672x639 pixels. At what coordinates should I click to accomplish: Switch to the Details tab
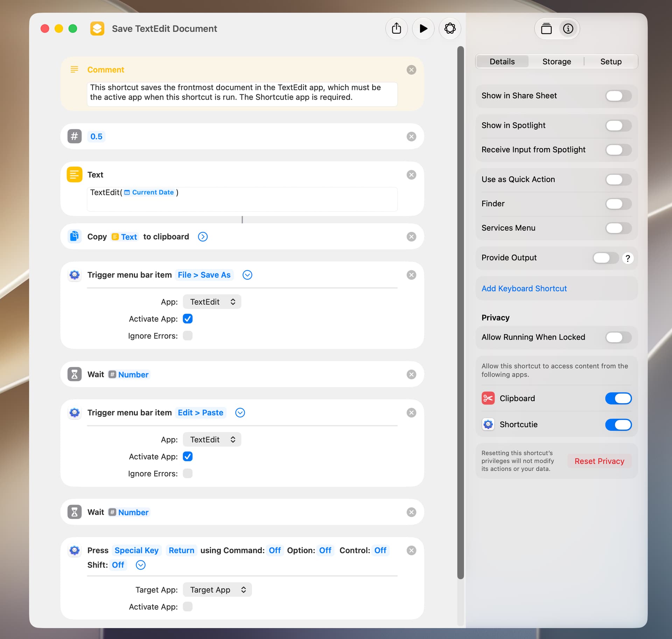pos(502,62)
